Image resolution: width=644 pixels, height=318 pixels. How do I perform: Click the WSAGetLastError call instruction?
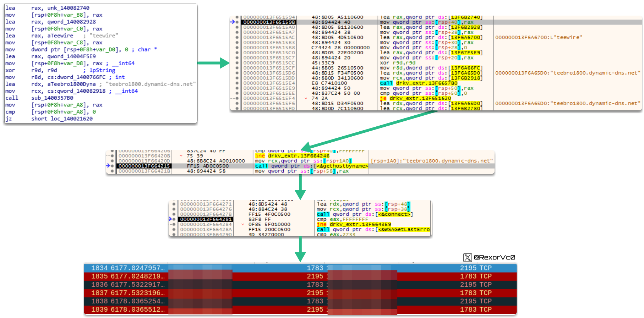pyautogui.click(x=373, y=230)
